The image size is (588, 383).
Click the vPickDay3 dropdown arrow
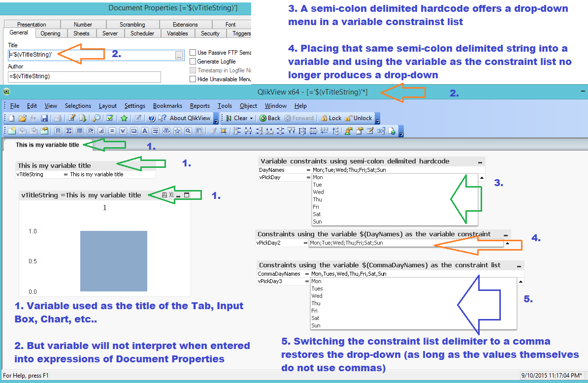(521, 282)
